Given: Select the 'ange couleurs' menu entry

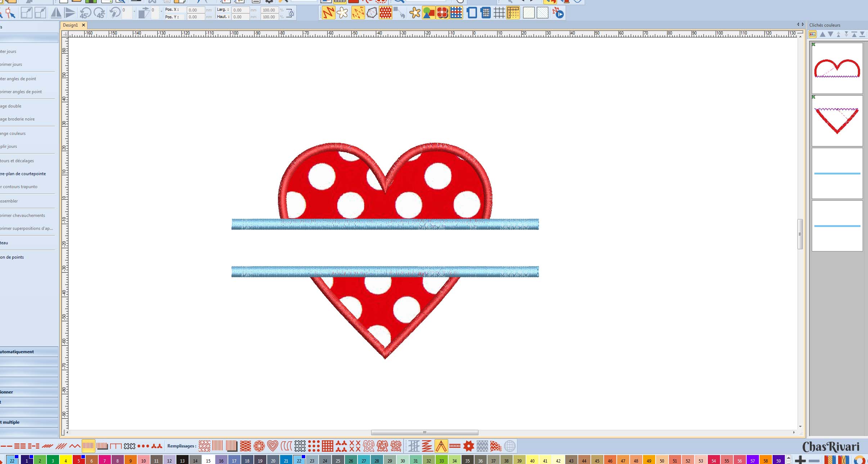Looking at the screenshot, I should pos(13,133).
